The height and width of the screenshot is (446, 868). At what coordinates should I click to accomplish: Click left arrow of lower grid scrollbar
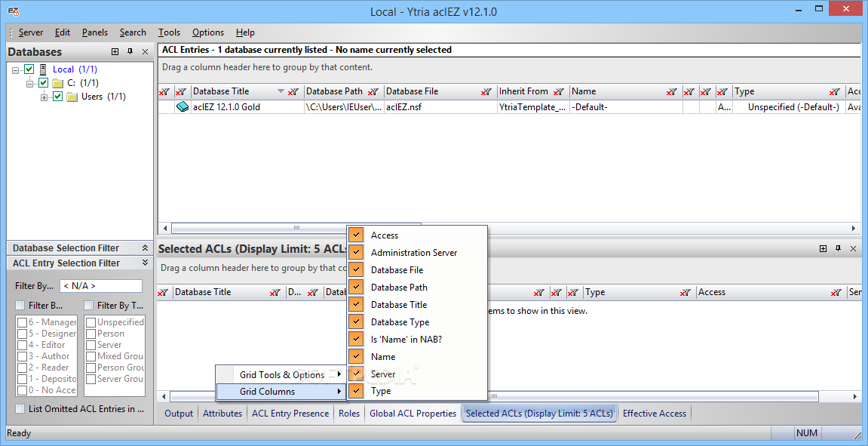164,397
